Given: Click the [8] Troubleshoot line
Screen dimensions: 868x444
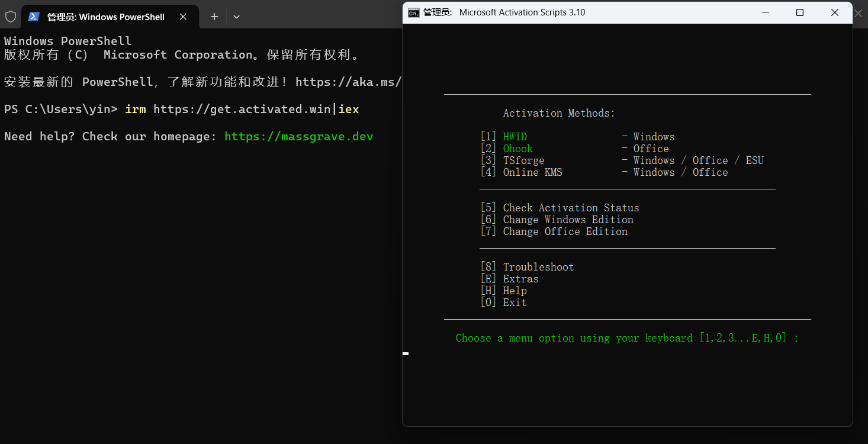Looking at the screenshot, I should (x=528, y=267).
